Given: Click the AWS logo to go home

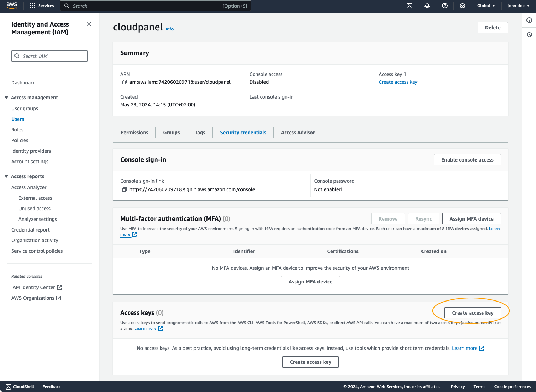Looking at the screenshot, I should tap(12, 6).
